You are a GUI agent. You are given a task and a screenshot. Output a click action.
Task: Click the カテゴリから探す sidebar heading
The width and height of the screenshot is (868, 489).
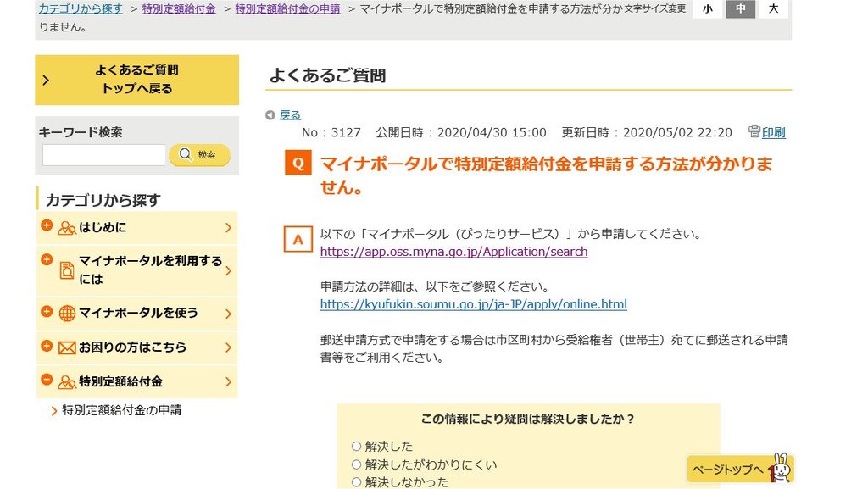103,200
